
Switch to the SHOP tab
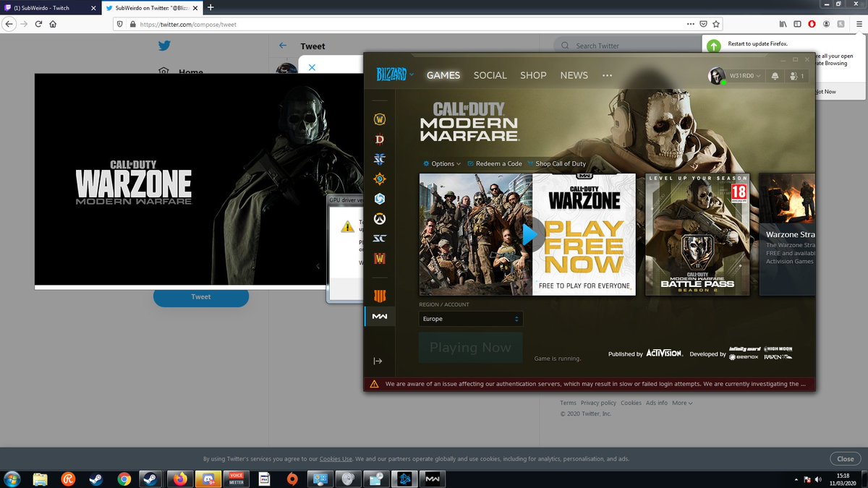(534, 75)
